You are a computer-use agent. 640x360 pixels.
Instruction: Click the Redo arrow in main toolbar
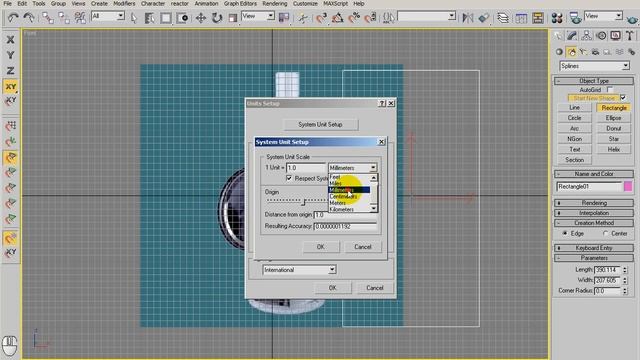29,18
